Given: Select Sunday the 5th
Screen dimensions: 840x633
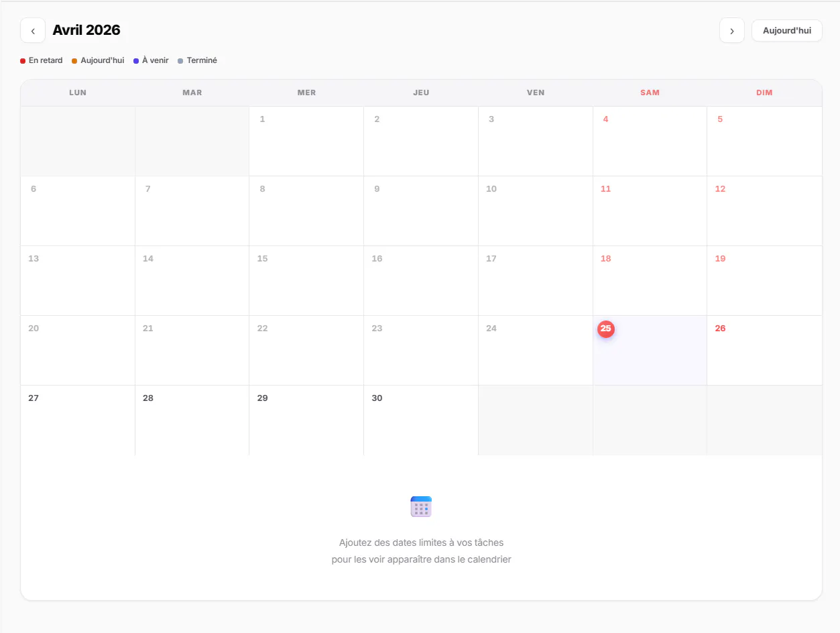Looking at the screenshot, I should click(x=764, y=141).
